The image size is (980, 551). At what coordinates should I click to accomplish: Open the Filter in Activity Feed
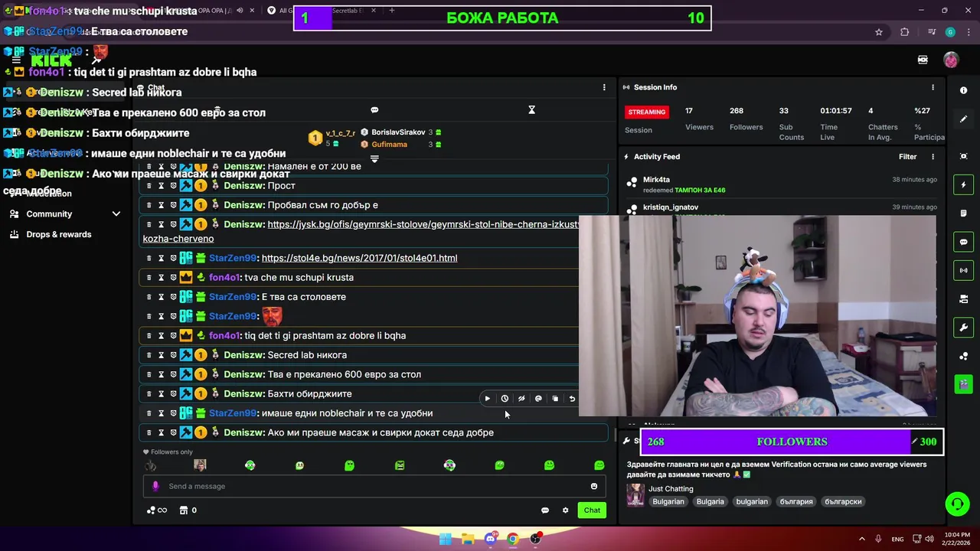click(x=907, y=157)
